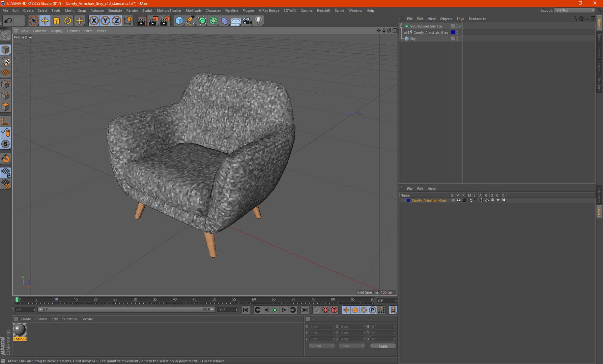Image resolution: width=603 pixels, height=364 pixels.
Task: Open the Render Settings icon
Action: pos(165,21)
